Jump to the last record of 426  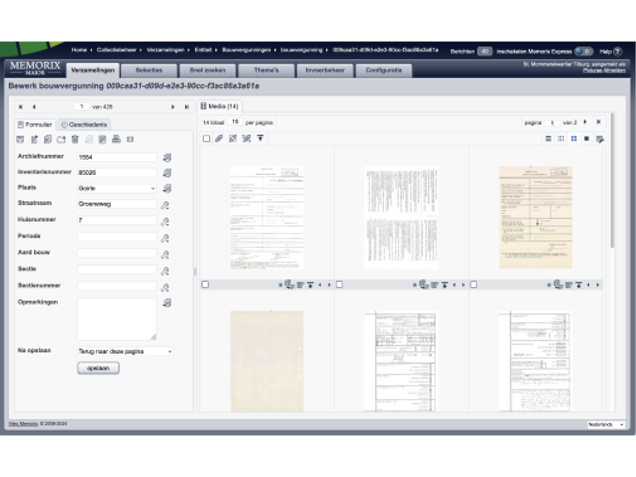[x=187, y=107]
